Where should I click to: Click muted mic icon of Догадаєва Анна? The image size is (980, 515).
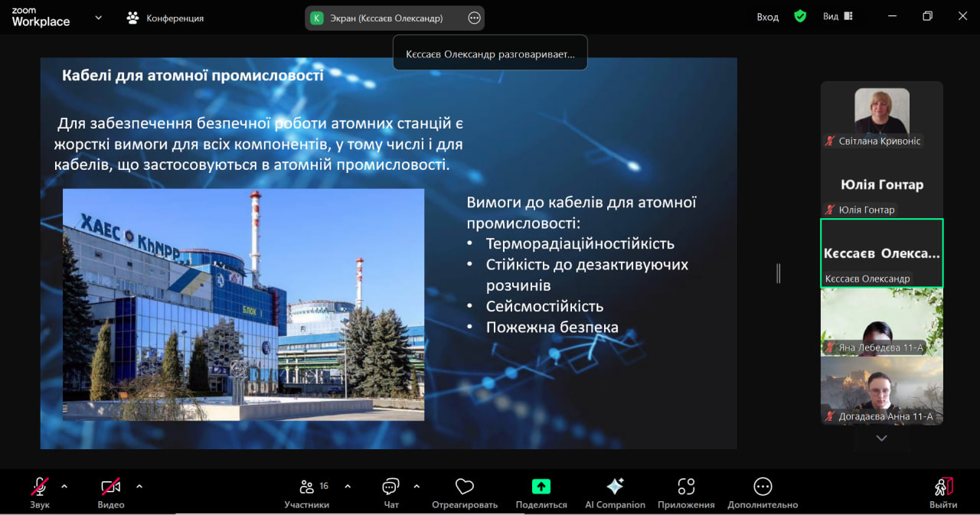pyautogui.click(x=829, y=416)
